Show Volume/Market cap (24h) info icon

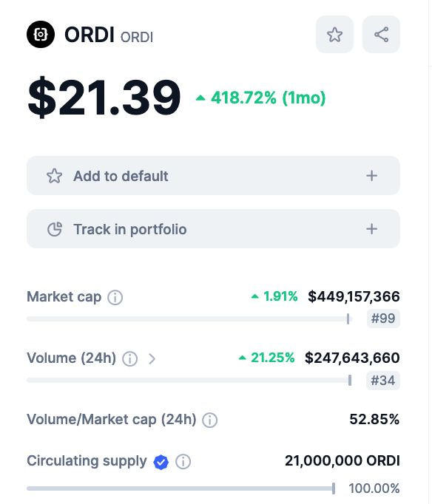coord(210,420)
